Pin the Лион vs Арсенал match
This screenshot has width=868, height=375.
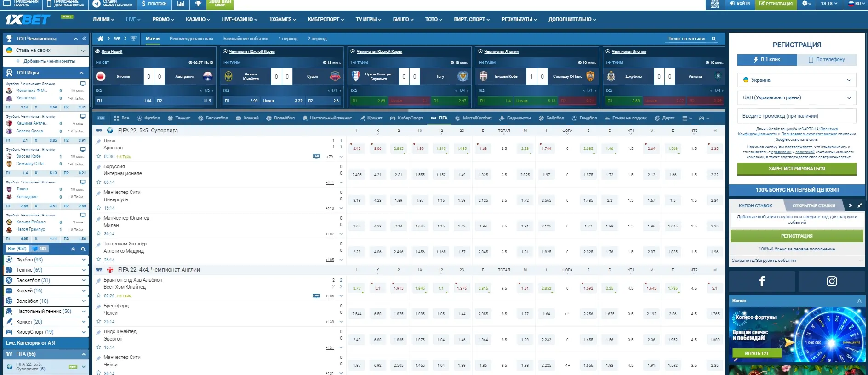click(x=98, y=142)
